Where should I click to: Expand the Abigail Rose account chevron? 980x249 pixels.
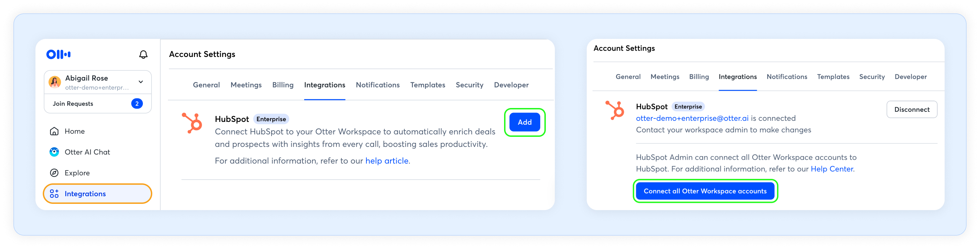tap(141, 82)
